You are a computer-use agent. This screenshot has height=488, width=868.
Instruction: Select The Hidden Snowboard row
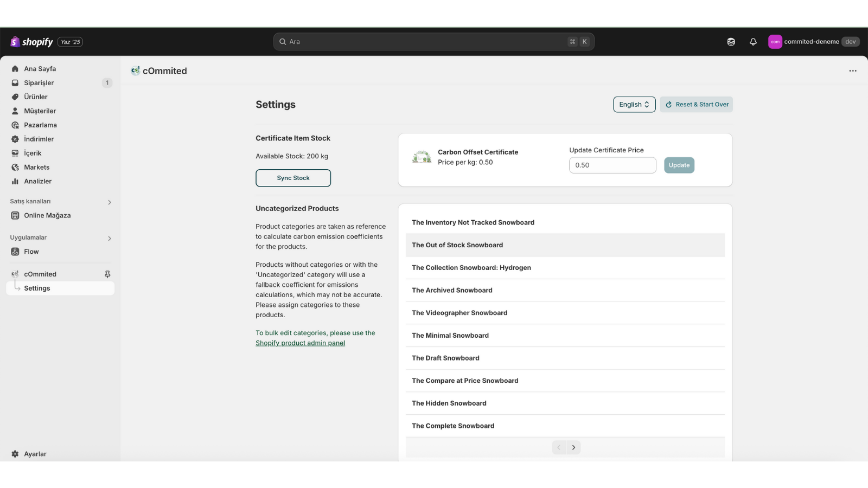click(565, 403)
